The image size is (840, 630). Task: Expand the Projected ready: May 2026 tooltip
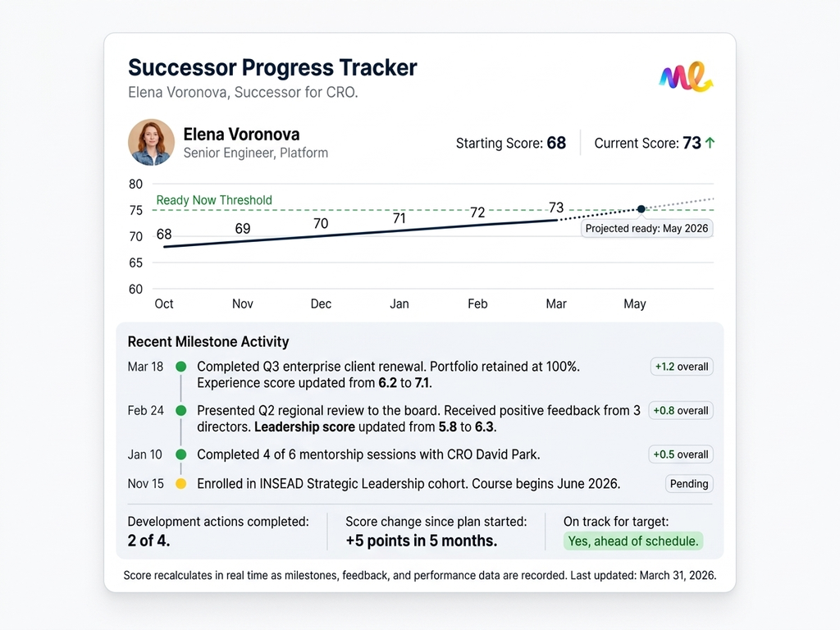coord(646,228)
